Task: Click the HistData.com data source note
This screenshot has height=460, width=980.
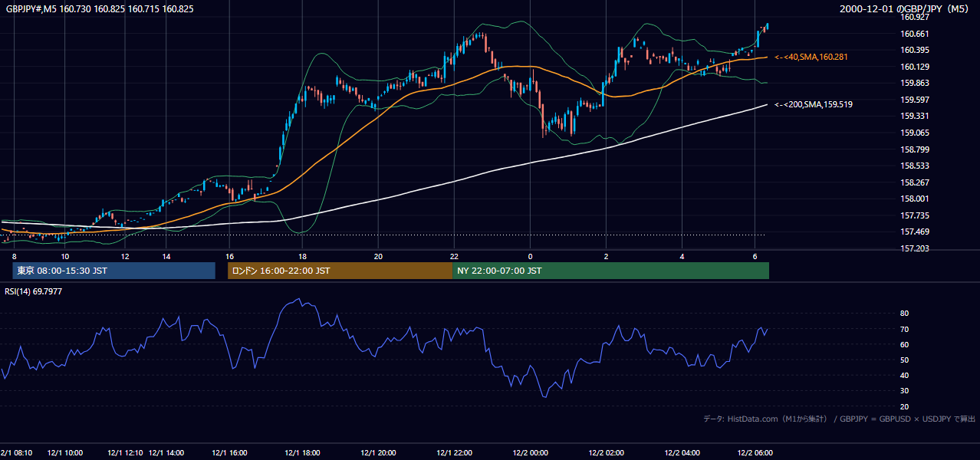Action: [840, 419]
